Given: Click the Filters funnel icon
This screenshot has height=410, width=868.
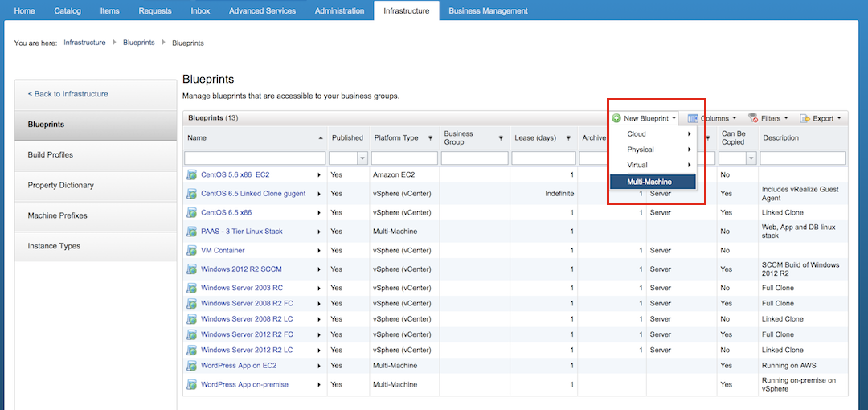Looking at the screenshot, I should point(753,118).
